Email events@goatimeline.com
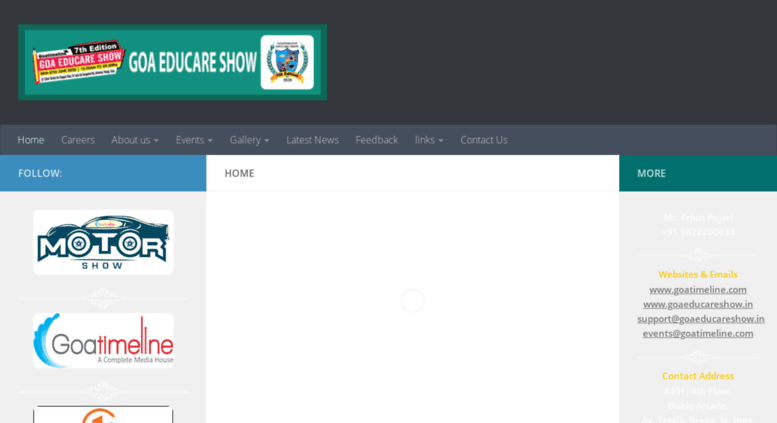Viewport: 777px width, 423px height. click(698, 333)
